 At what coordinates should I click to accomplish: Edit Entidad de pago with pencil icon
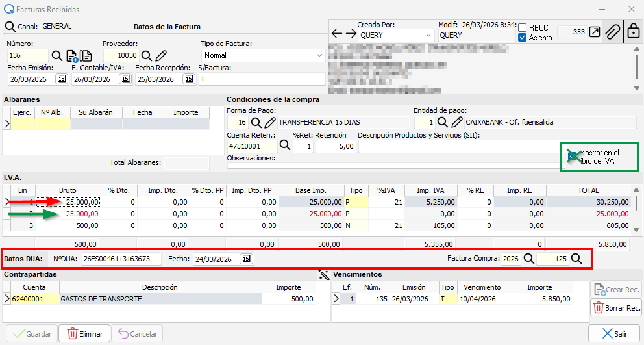pos(457,122)
